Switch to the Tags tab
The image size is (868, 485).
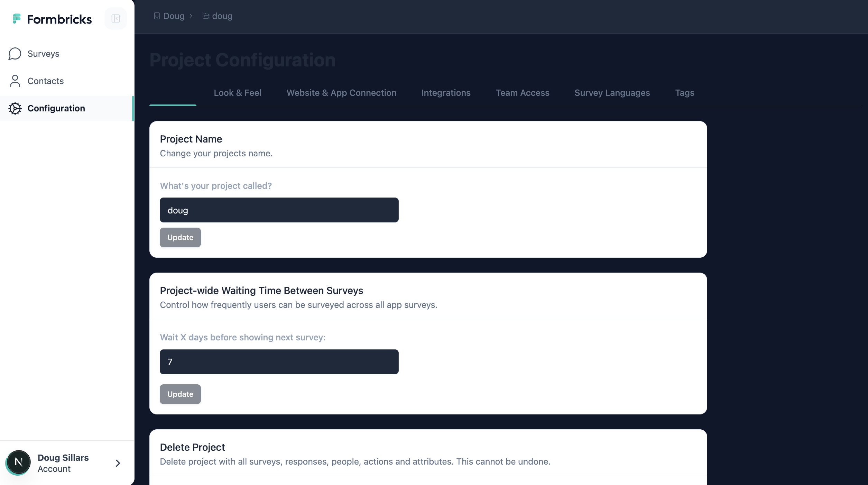[684, 93]
